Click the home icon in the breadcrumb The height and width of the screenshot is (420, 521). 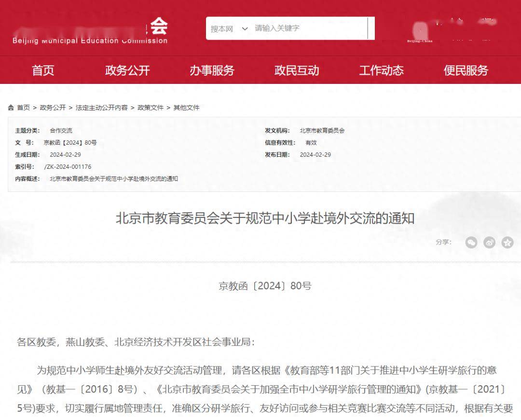[x=11, y=108]
